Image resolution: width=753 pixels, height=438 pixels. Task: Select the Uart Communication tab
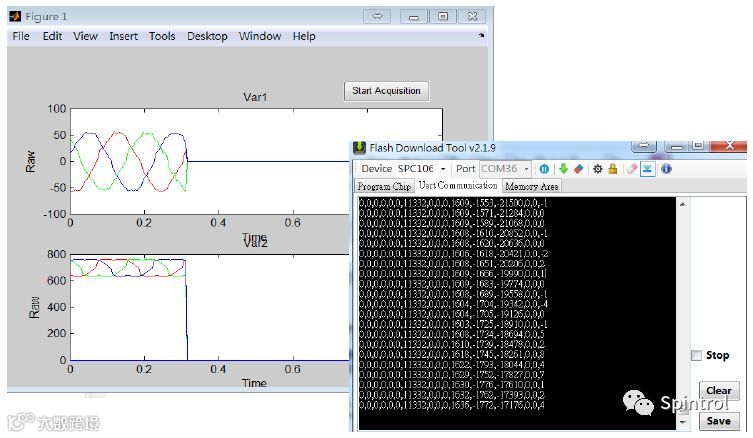[458, 185]
